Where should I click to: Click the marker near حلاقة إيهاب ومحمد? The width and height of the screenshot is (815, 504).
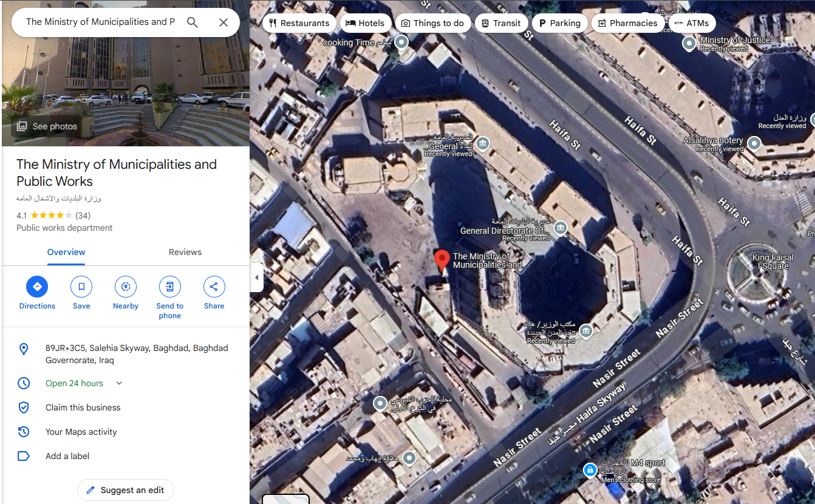tap(410, 458)
